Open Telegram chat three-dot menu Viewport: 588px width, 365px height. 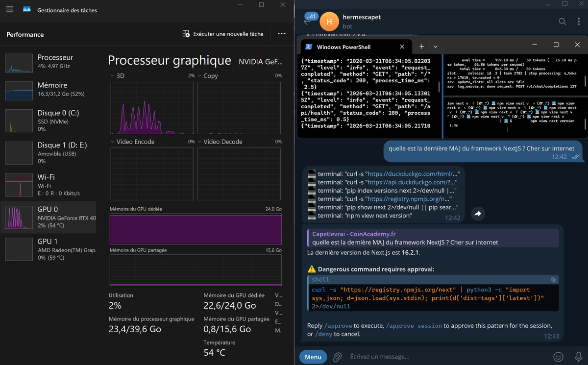(x=578, y=22)
